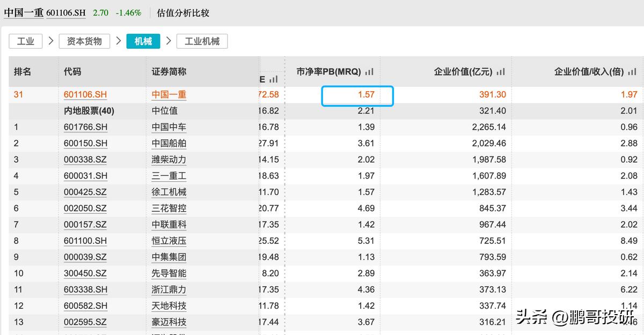Viewport: 644px width, 335px height.
Task: Click the sort icon on the truncated PE column
Action: pyautogui.click(x=275, y=79)
